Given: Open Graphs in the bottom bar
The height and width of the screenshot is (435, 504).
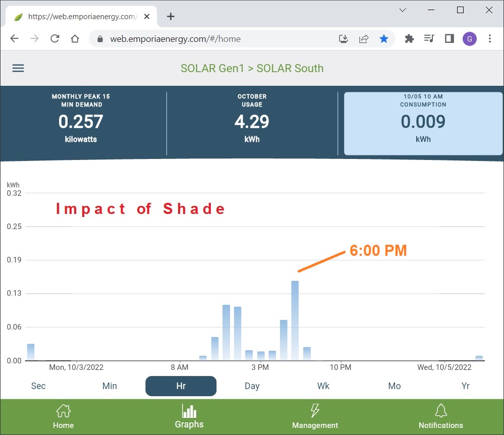Looking at the screenshot, I should coord(189,416).
